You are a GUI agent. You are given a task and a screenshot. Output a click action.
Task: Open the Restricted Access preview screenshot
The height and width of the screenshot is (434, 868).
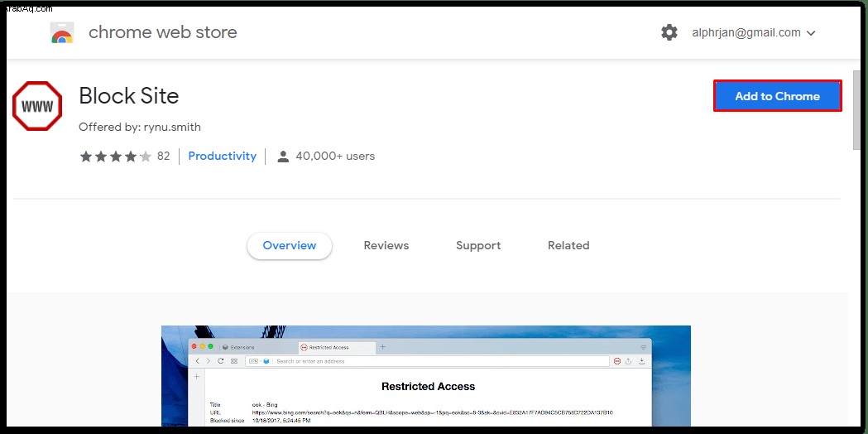425,376
